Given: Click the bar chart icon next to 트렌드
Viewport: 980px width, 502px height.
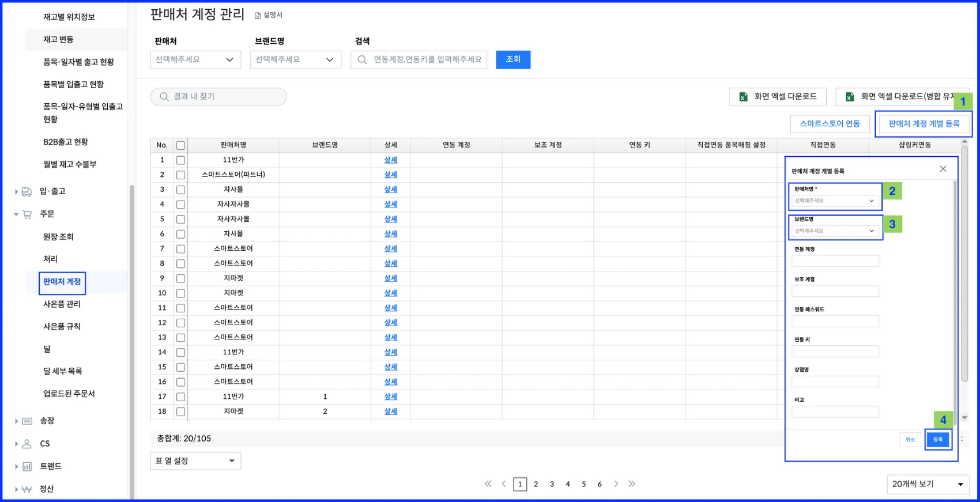Looking at the screenshot, I should coord(27,466).
